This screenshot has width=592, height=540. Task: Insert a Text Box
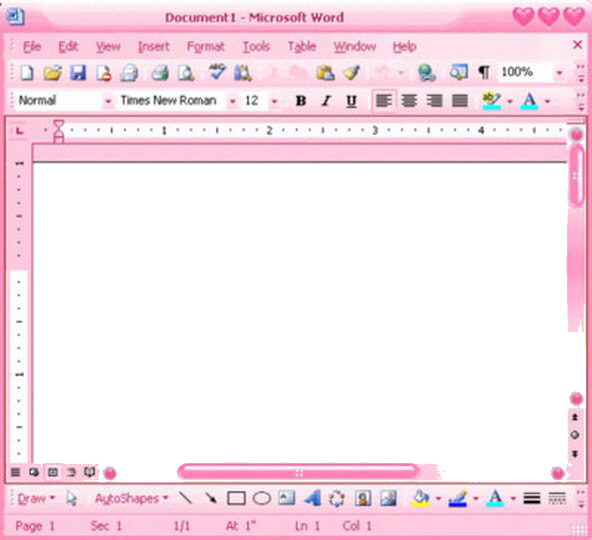pyautogui.click(x=287, y=498)
